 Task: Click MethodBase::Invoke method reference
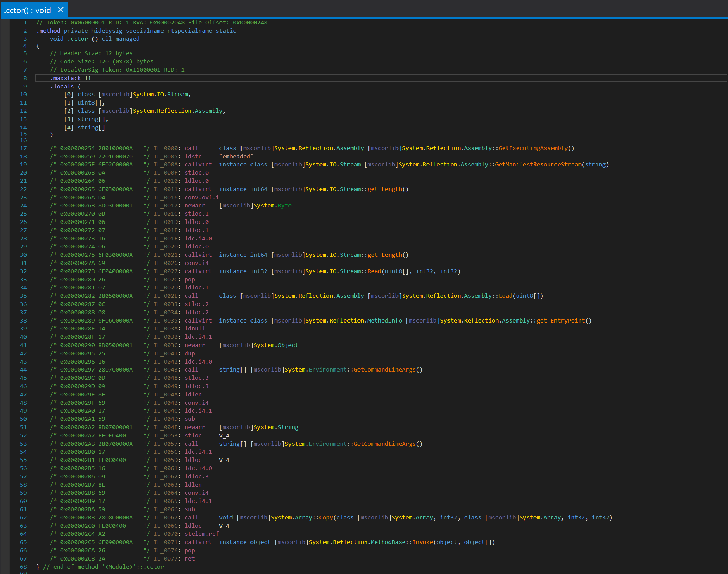point(423,542)
